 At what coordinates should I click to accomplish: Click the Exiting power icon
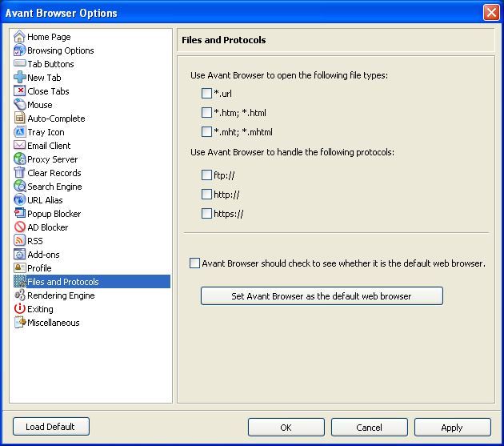pos(19,309)
